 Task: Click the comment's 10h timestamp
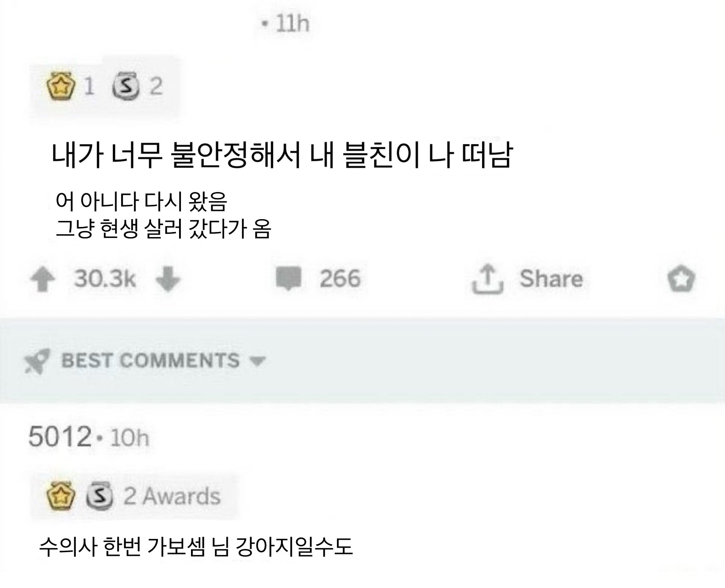point(129,438)
